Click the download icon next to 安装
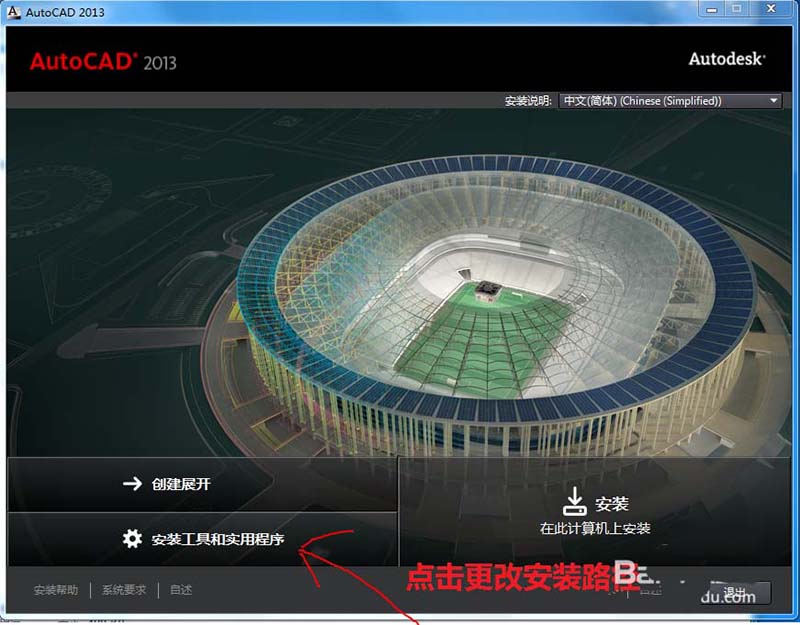 click(x=574, y=501)
